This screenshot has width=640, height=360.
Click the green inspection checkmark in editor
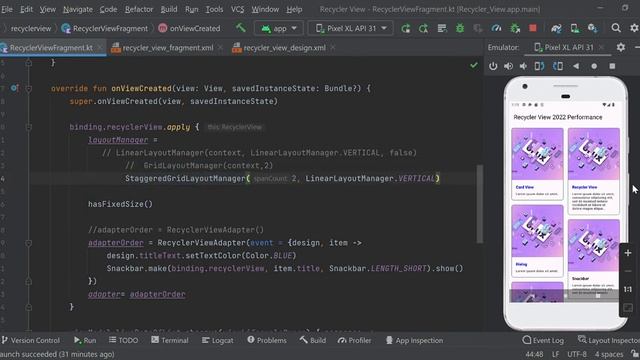point(473,65)
